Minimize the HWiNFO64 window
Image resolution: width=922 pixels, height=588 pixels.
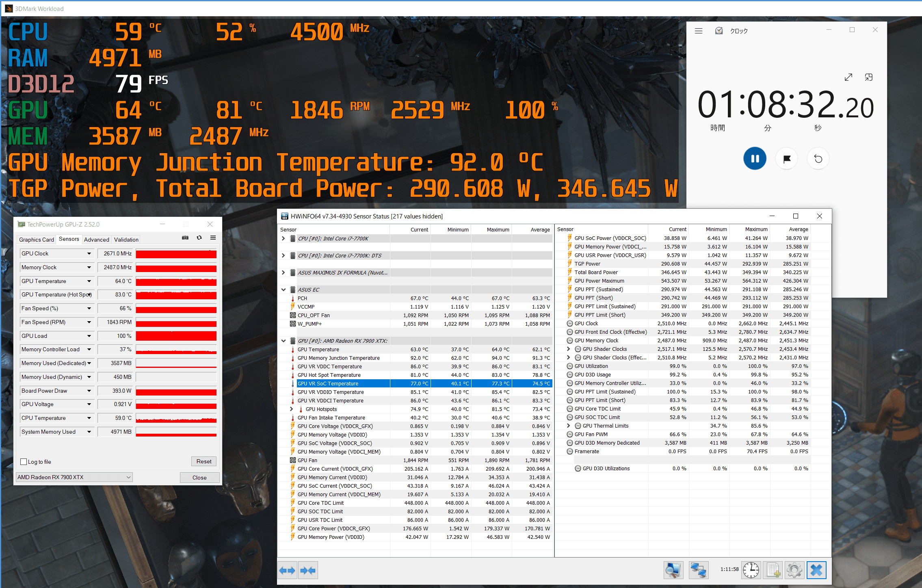point(772,216)
